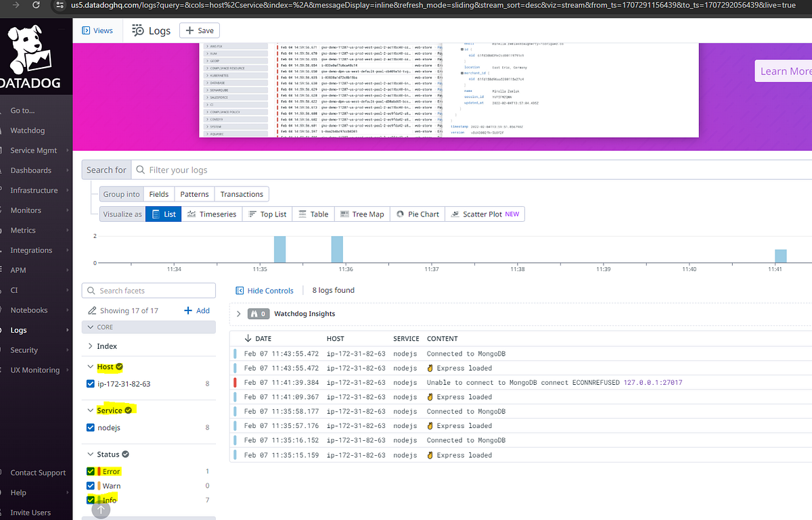Select the Pie Chart visualization

[x=418, y=214]
